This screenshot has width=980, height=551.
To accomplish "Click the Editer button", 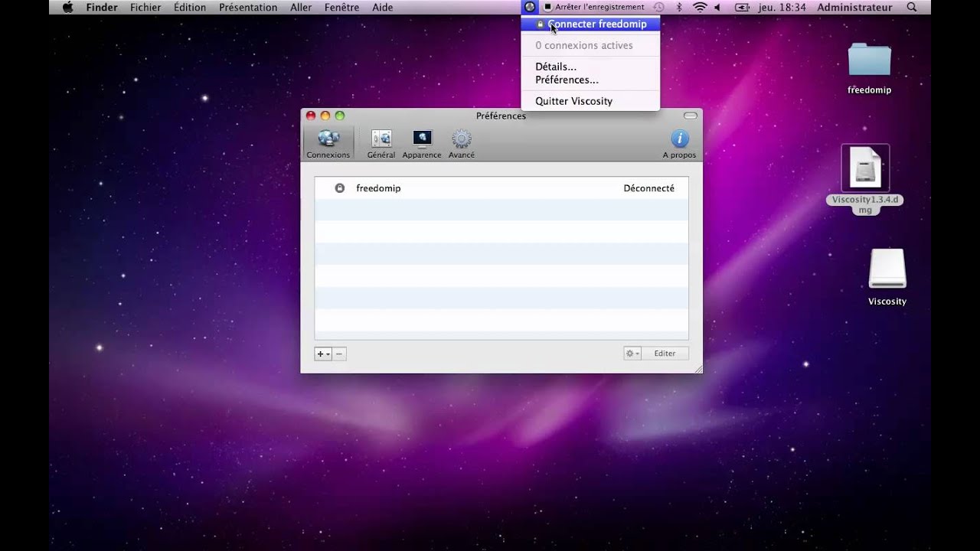I will tap(665, 354).
